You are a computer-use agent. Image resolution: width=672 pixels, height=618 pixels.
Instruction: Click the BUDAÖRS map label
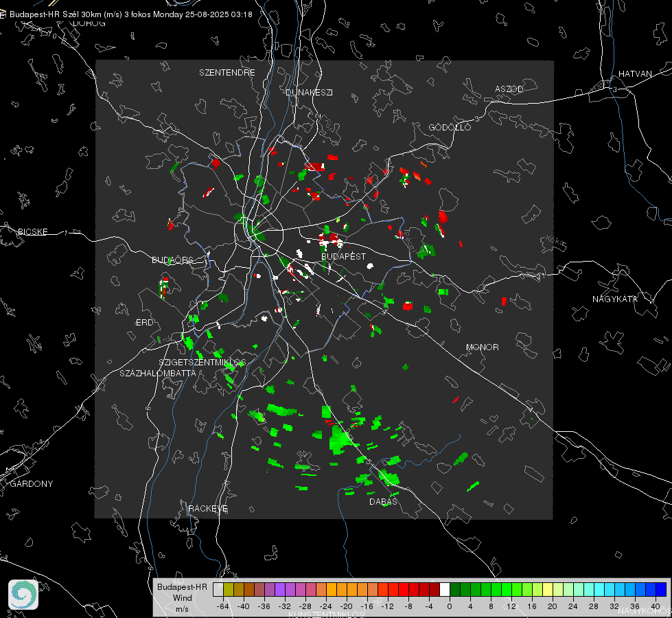click(x=173, y=260)
